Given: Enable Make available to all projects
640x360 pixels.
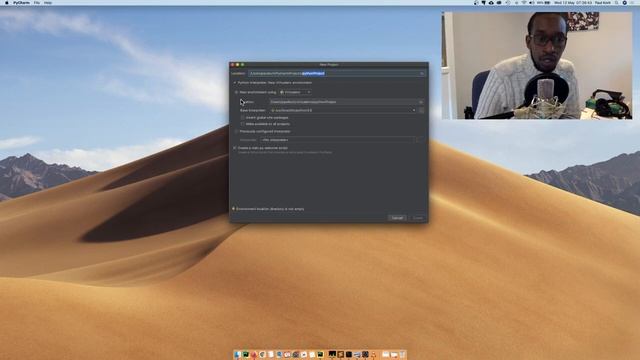Looking at the screenshot, I should (242, 124).
